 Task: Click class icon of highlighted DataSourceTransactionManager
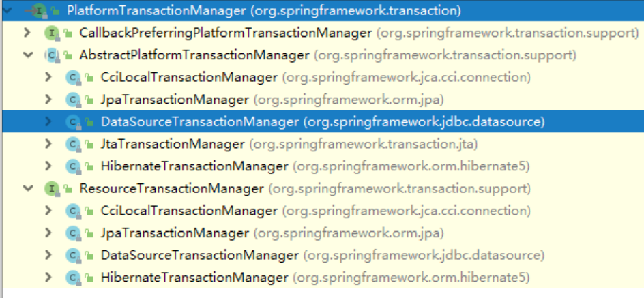[72, 122]
